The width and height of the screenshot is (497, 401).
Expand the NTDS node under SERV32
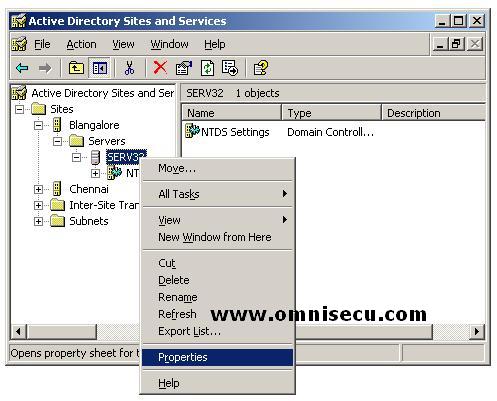(x=96, y=173)
